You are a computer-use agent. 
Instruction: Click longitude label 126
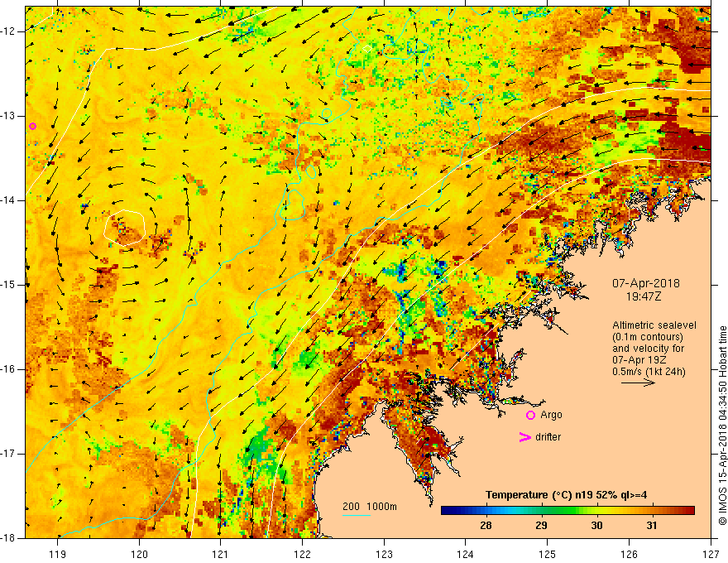(x=629, y=554)
